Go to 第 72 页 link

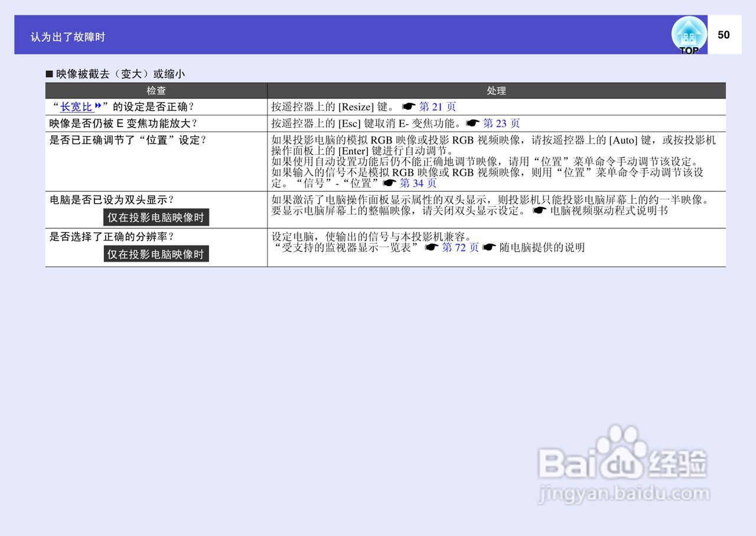[x=461, y=247]
